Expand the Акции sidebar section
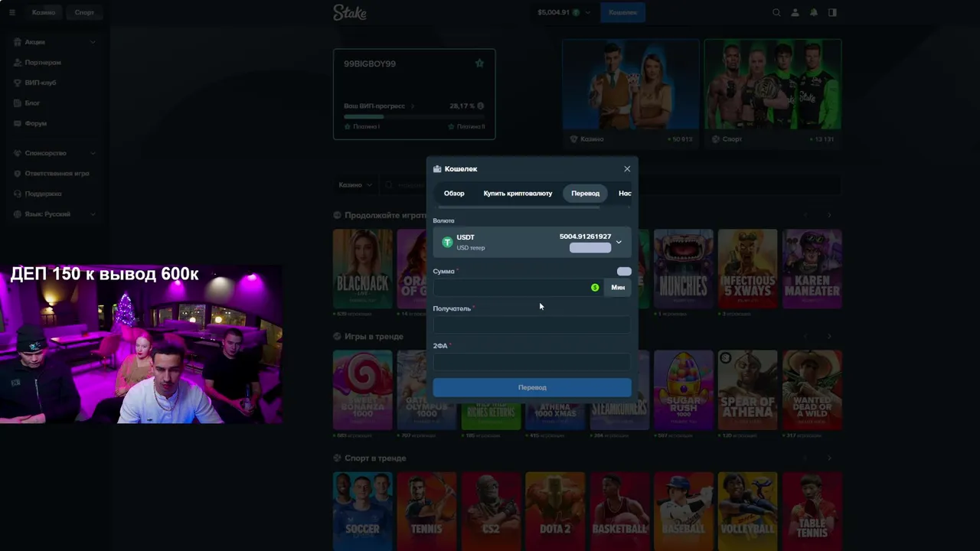 click(93, 42)
